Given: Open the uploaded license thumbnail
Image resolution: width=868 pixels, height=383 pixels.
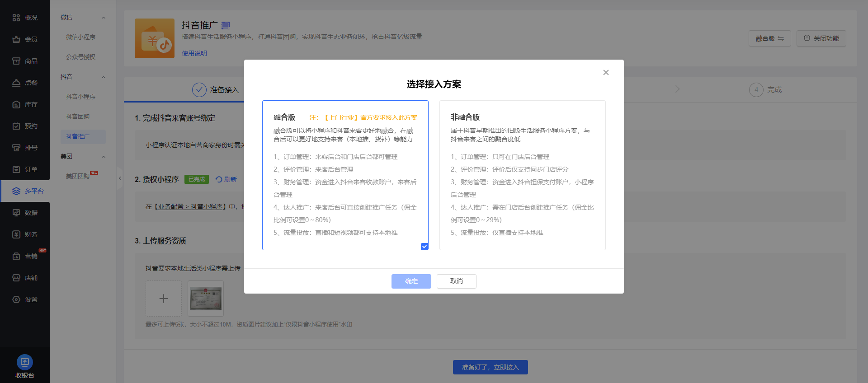Looking at the screenshot, I should (x=206, y=299).
